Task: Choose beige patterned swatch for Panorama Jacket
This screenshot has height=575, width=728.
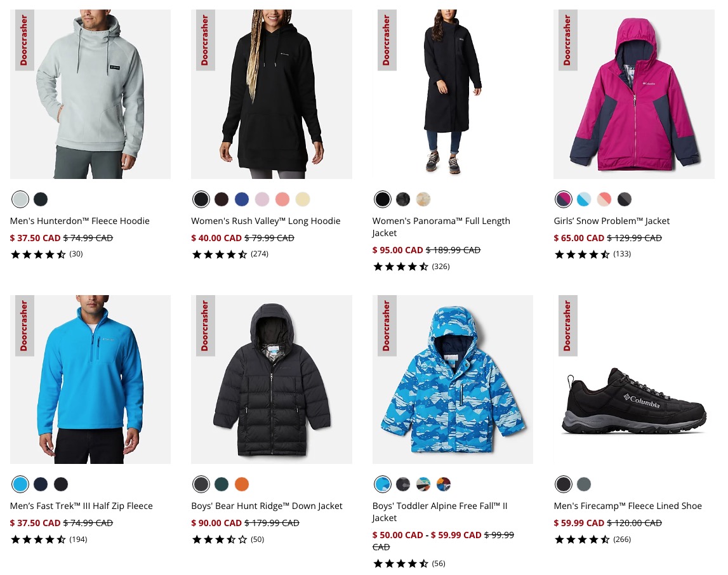Action: click(423, 199)
